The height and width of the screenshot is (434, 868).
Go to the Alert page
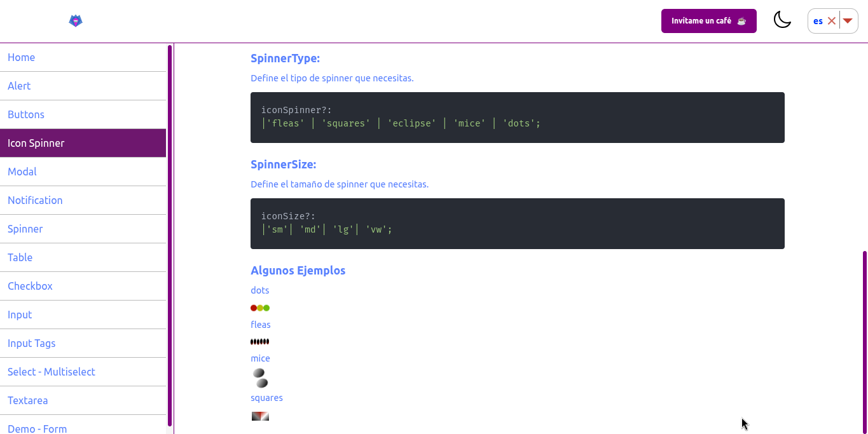(x=19, y=86)
